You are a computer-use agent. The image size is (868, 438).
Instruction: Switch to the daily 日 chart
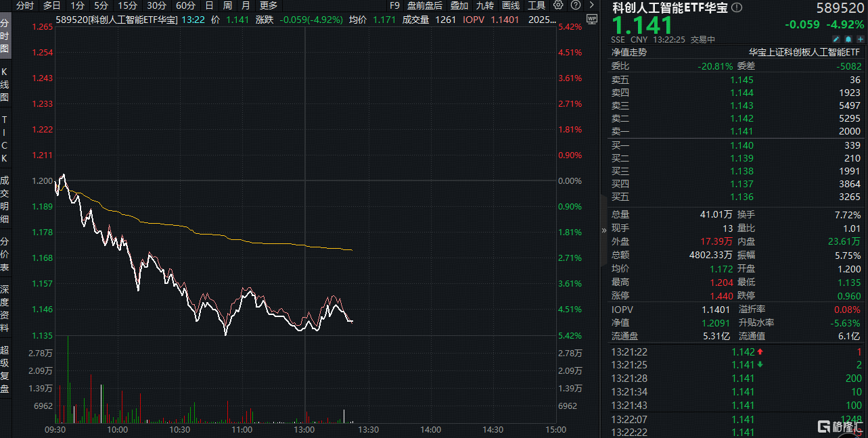(209, 5)
